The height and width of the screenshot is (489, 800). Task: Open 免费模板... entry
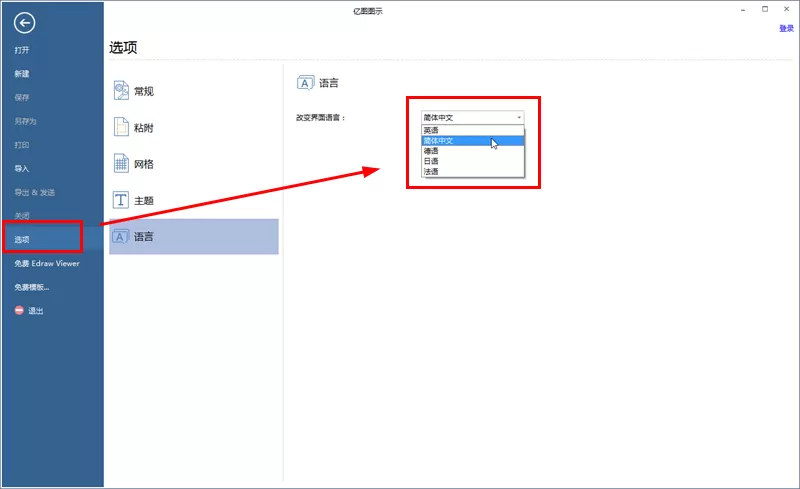[x=32, y=287]
